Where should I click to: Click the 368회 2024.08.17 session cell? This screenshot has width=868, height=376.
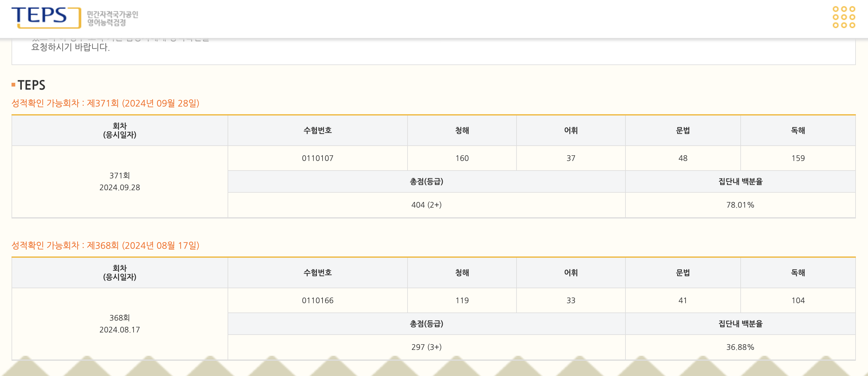pyautogui.click(x=120, y=324)
